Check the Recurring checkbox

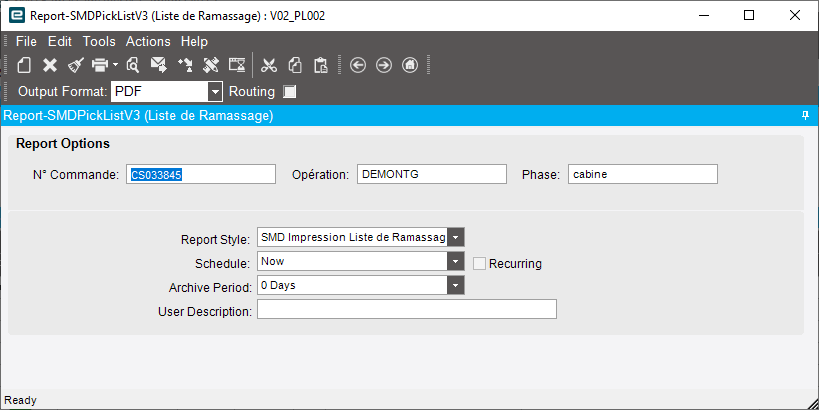click(479, 263)
